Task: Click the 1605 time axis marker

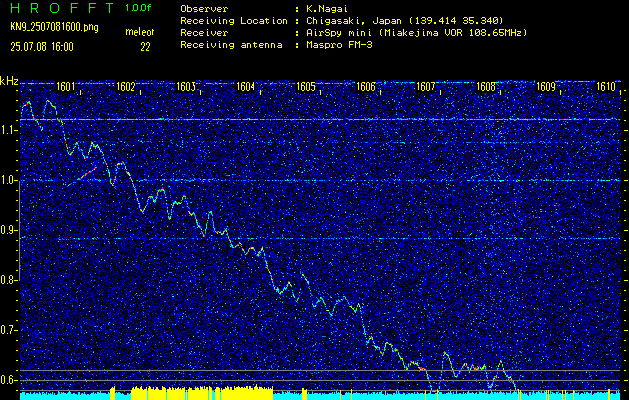Action: point(306,86)
